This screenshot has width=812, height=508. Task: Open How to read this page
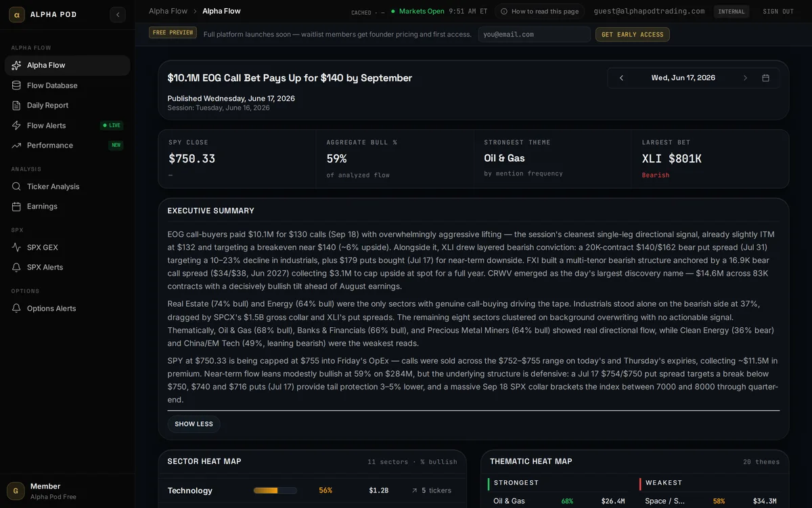click(539, 12)
